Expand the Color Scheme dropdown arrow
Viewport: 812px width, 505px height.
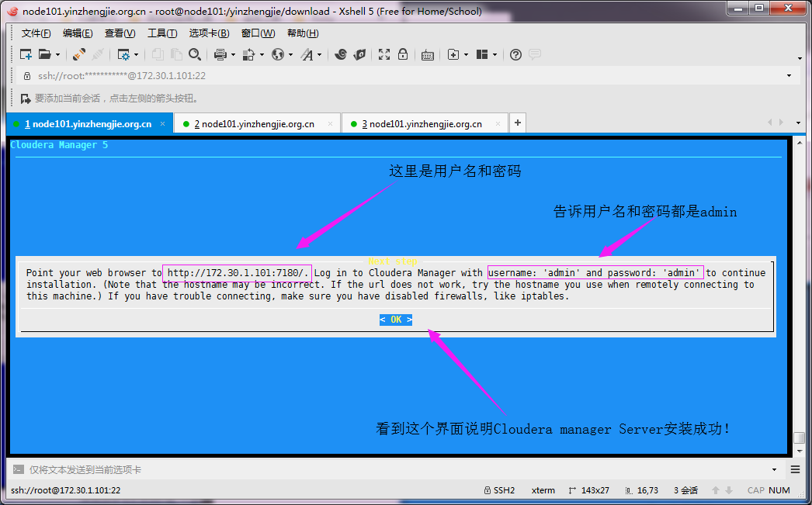pyautogui.click(x=262, y=55)
